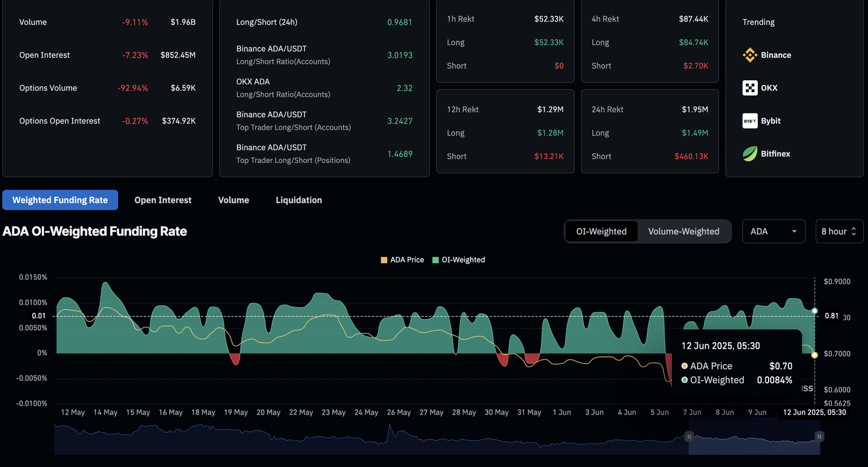Open the 8 hour interval selector
868x467 pixels.
pyautogui.click(x=839, y=232)
